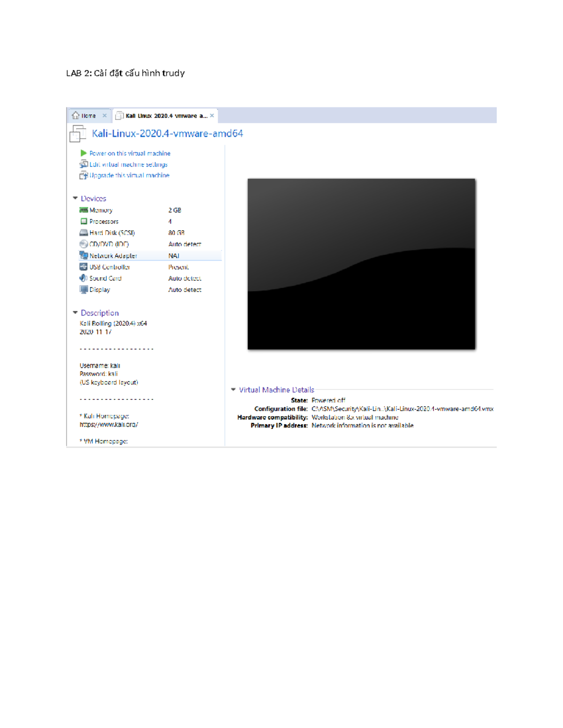
Task: Select CD/DVD (IDE) device row
Action: [x=150, y=244]
